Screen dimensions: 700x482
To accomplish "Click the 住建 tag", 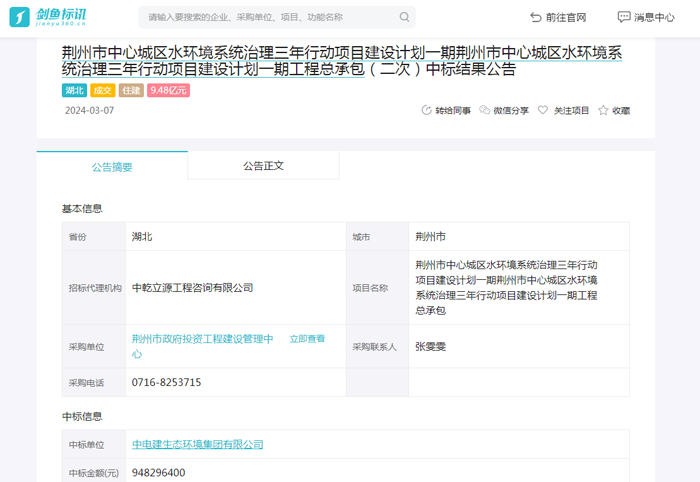I will [131, 91].
